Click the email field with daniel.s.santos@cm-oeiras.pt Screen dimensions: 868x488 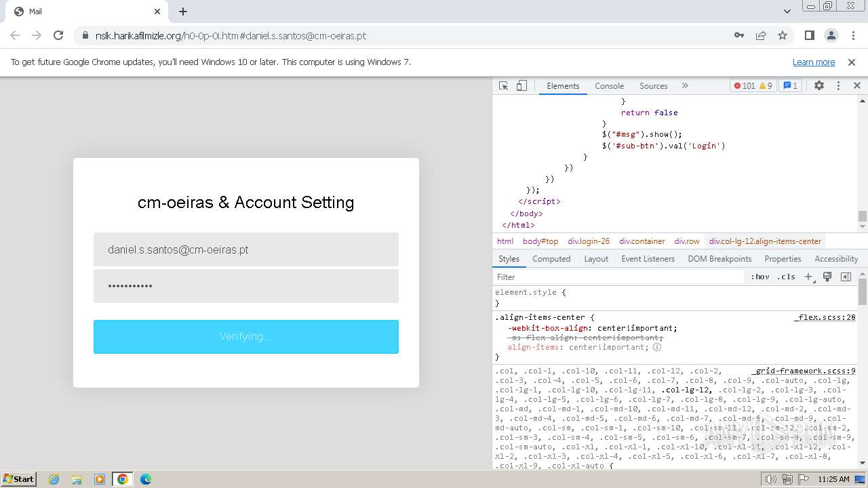pyautogui.click(x=246, y=249)
